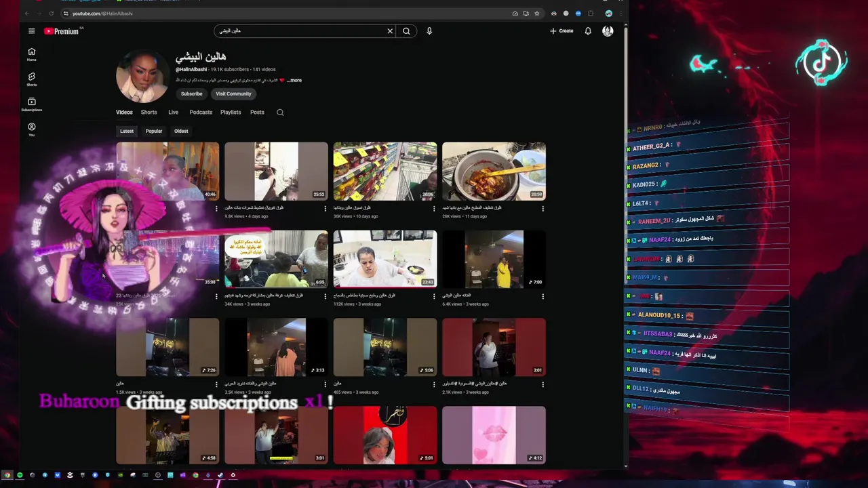
Task: Play the 4:12 pink lips video thumbnail
Action: tap(494, 435)
